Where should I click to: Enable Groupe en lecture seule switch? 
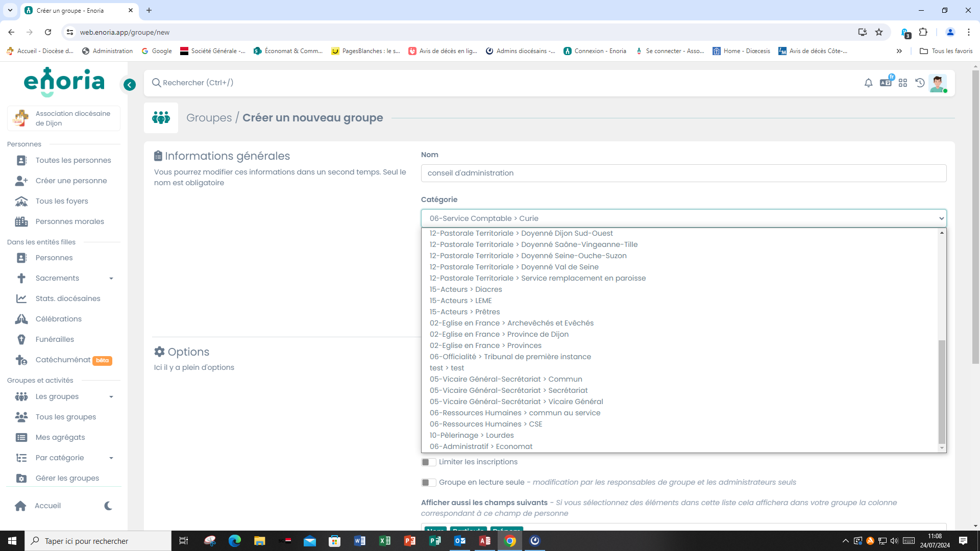[x=428, y=482]
